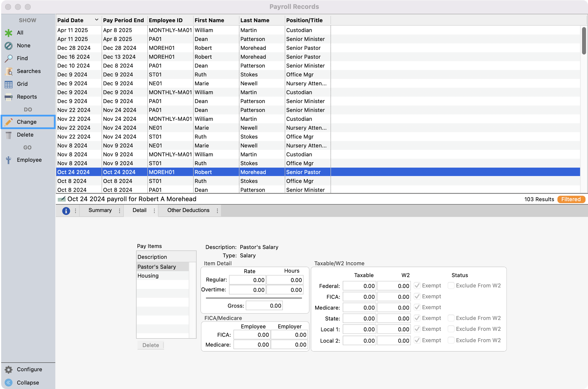Switch to the Summary tab
The height and width of the screenshot is (389, 588).
pos(100,210)
